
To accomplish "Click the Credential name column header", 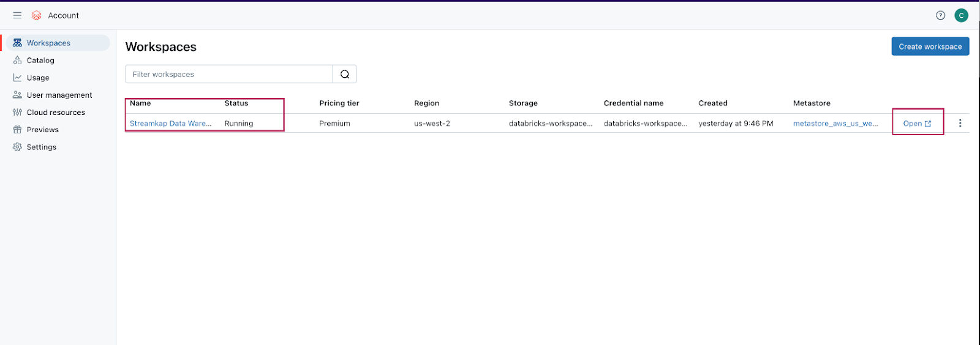I will (633, 103).
